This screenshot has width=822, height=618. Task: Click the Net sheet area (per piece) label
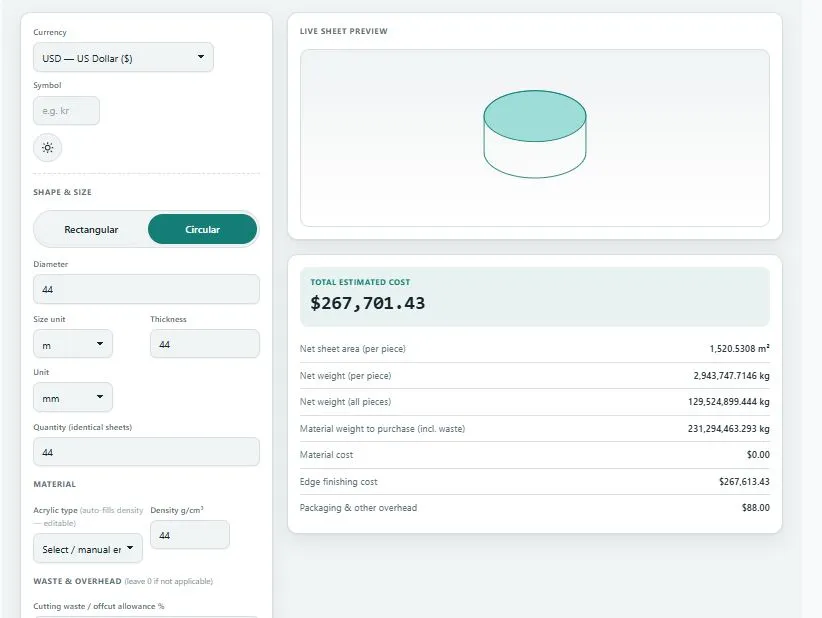352,349
